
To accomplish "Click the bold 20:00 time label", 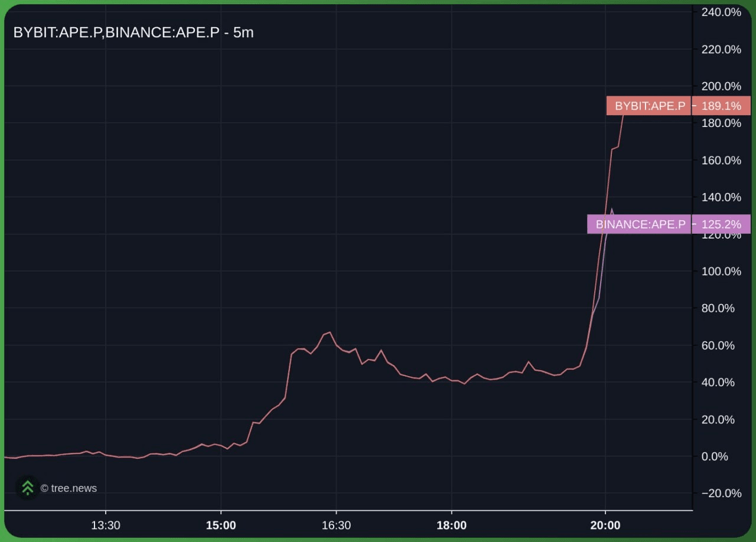I will (605, 524).
